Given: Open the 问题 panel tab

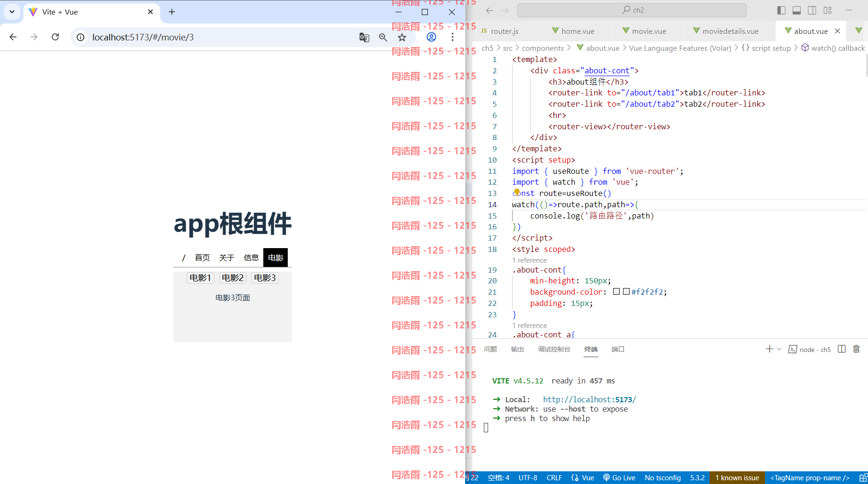Looking at the screenshot, I should click(490, 349).
